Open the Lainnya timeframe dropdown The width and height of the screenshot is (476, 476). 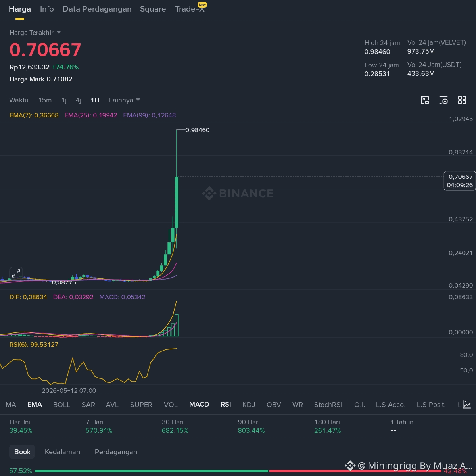tap(125, 100)
